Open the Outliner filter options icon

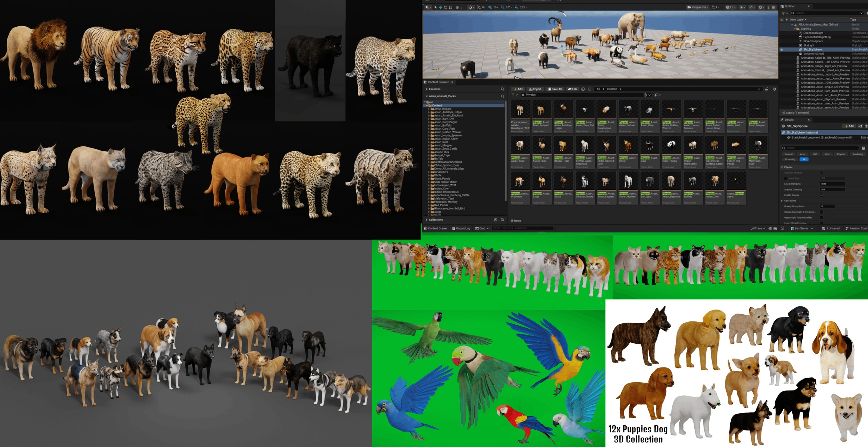point(784,13)
